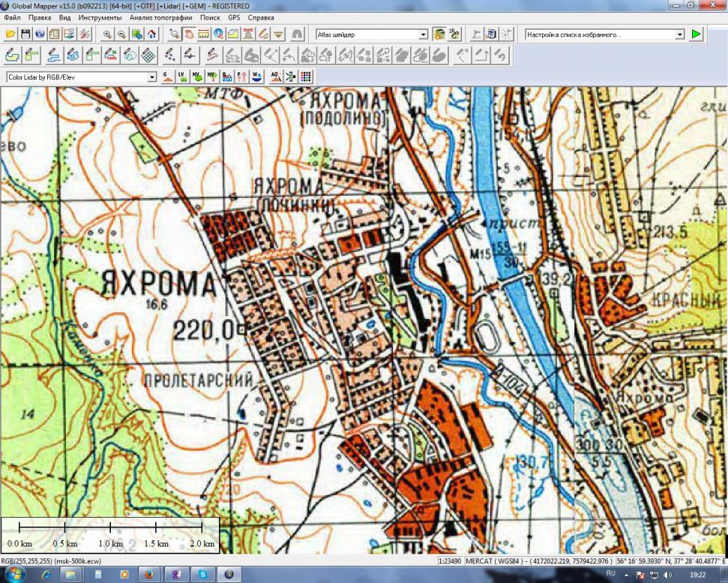Select the Zoom In magnifier tool

(x=107, y=35)
